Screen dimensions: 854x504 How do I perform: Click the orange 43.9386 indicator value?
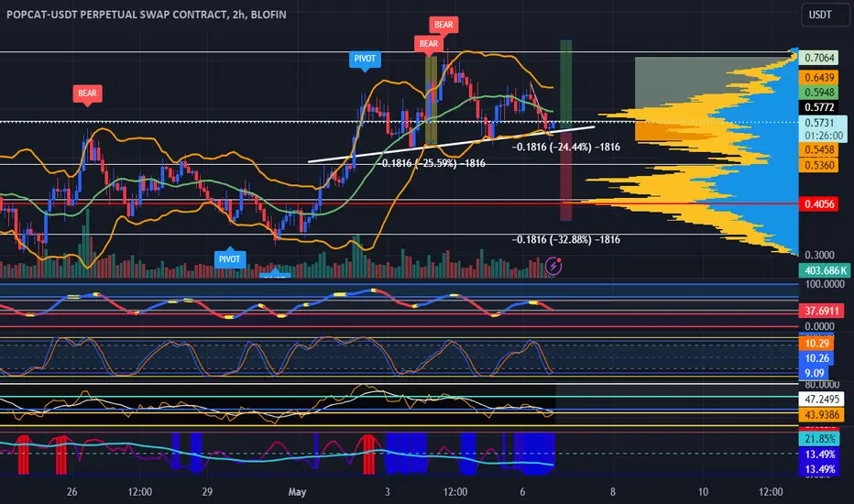point(821,414)
